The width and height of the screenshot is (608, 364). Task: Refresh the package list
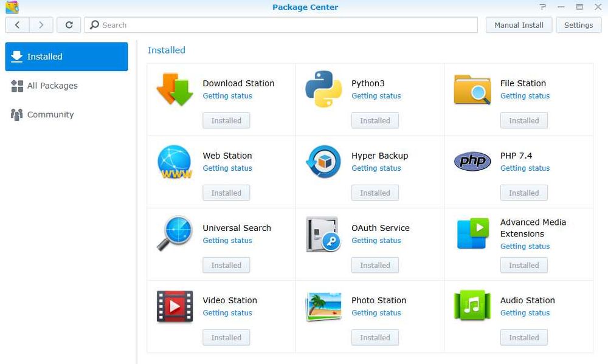pyautogui.click(x=69, y=25)
